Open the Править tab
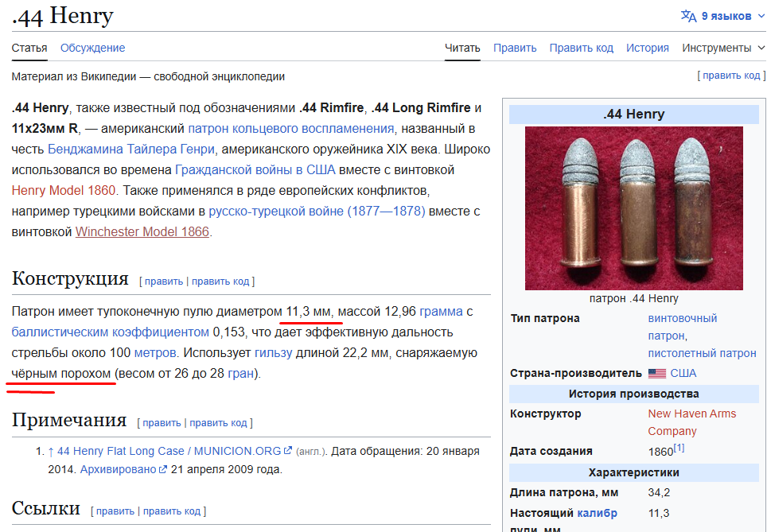This screenshot has width=771, height=532. point(515,49)
